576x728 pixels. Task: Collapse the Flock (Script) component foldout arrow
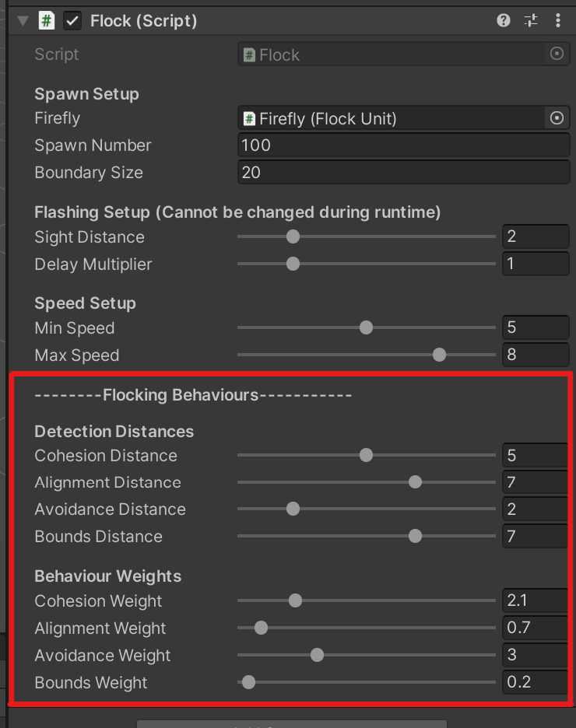[23, 21]
